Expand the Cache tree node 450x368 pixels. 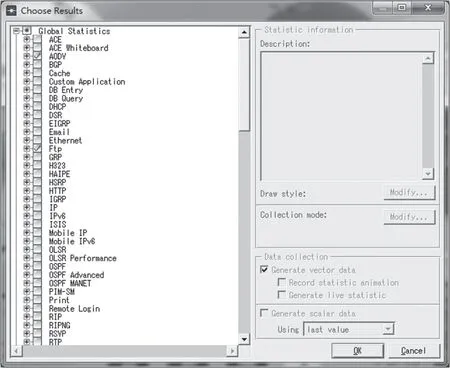pos(27,73)
